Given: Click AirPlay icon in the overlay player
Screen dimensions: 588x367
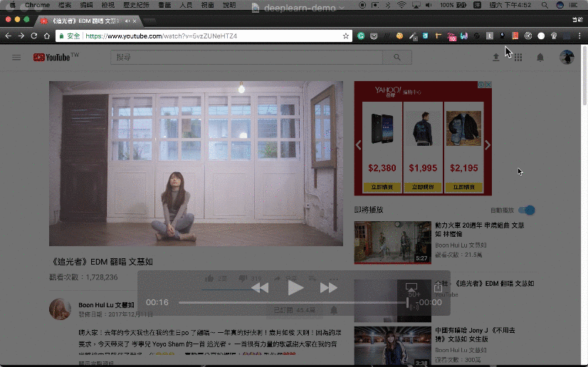Looking at the screenshot, I should (411, 287).
